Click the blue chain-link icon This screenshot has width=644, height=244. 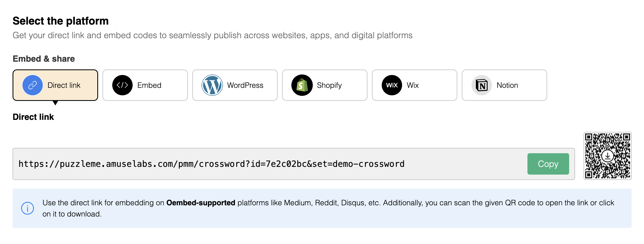33,85
